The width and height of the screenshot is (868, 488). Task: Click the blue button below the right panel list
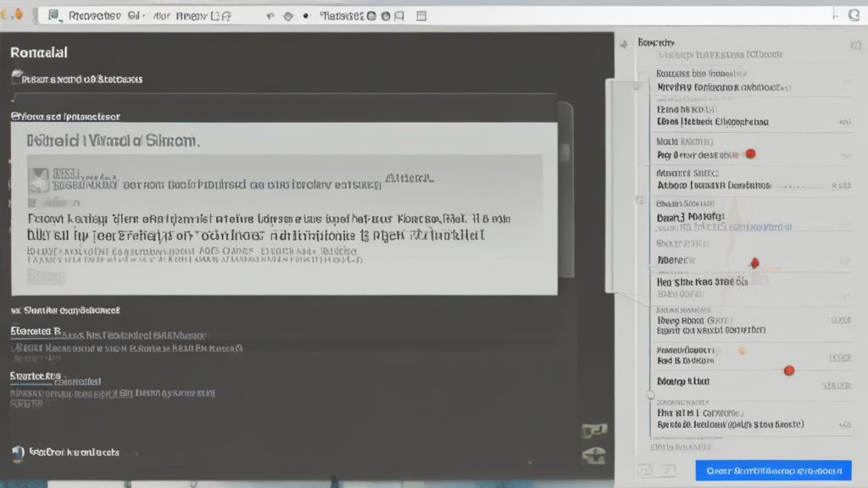click(773, 471)
